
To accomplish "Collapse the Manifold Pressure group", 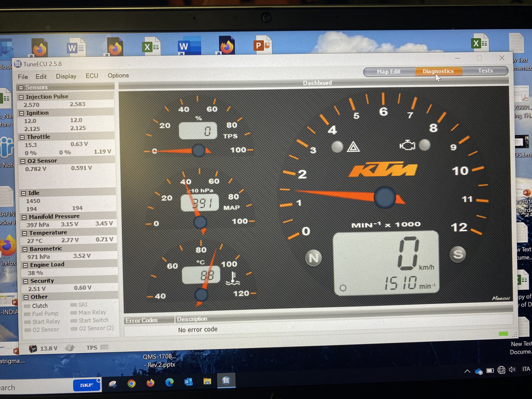I will [24, 217].
